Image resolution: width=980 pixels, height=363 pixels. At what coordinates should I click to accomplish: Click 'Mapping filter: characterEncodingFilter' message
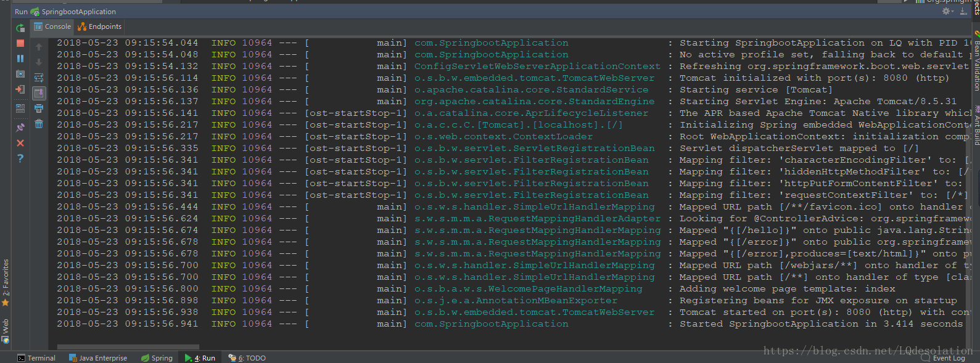pyautogui.click(x=825, y=160)
